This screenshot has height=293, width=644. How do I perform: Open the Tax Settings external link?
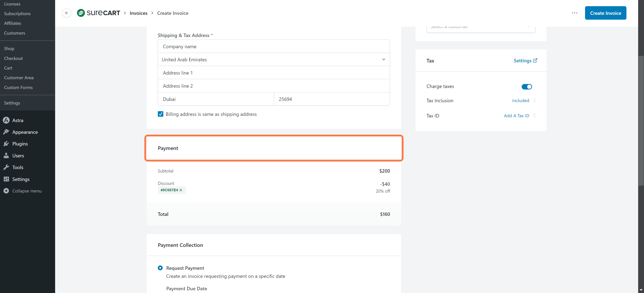(525, 61)
